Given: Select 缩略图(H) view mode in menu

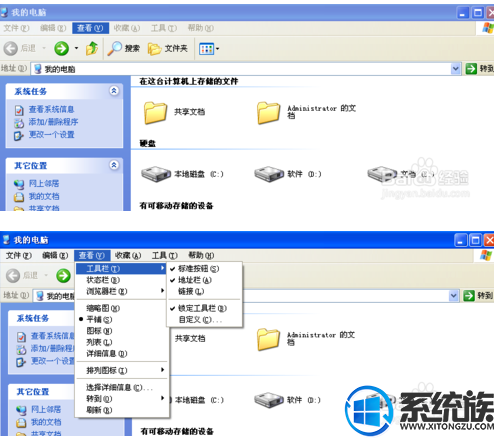Looking at the screenshot, I should coord(121,308).
